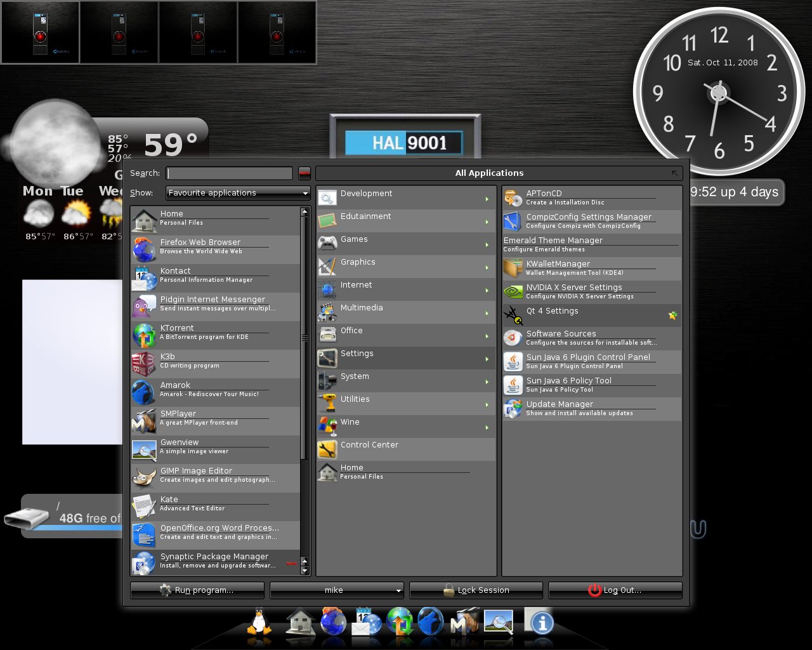Click the analog clock widget

coord(719,92)
